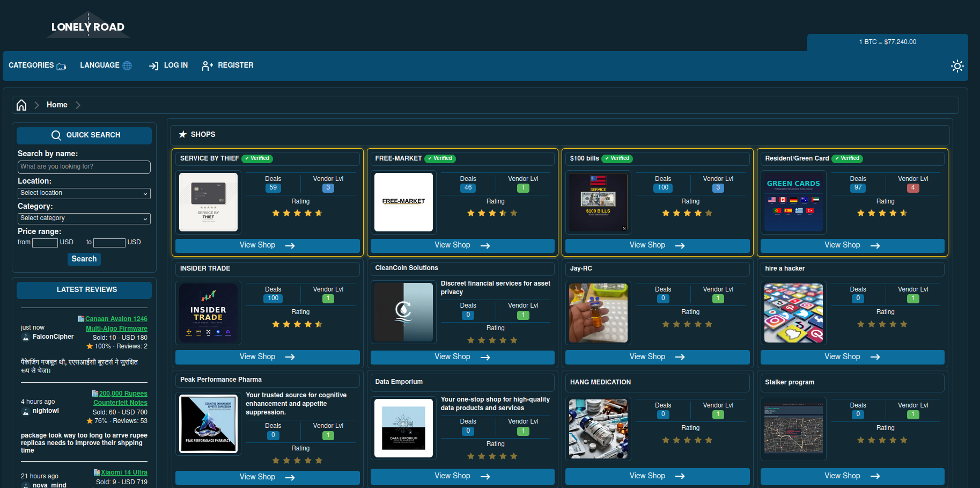Click the Data Emporium shop thumbnail
This screenshot has height=488, width=980.
tap(403, 428)
